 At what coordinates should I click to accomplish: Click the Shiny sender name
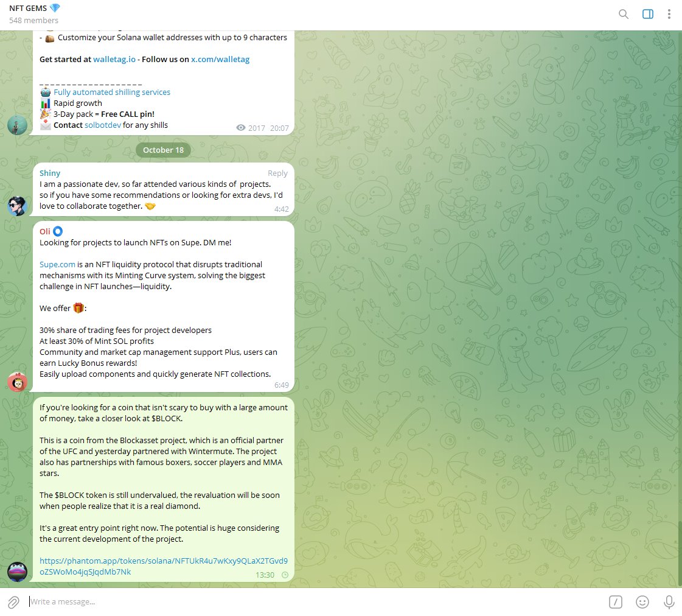click(x=50, y=173)
